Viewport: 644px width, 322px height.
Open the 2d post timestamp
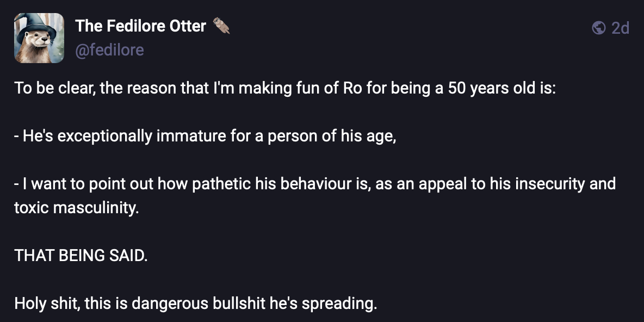tap(620, 28)
